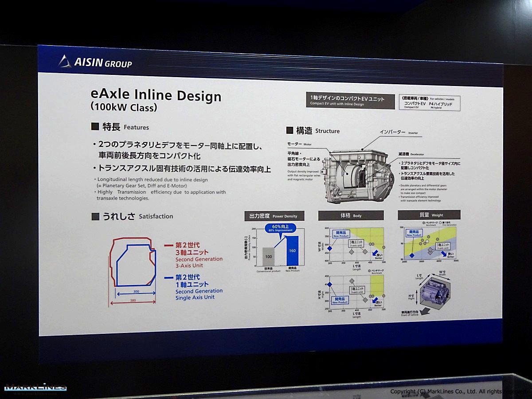The image size is (532, 399).
Task: Click the "(100kW Class)" subtitle
Action: [123, 108]
